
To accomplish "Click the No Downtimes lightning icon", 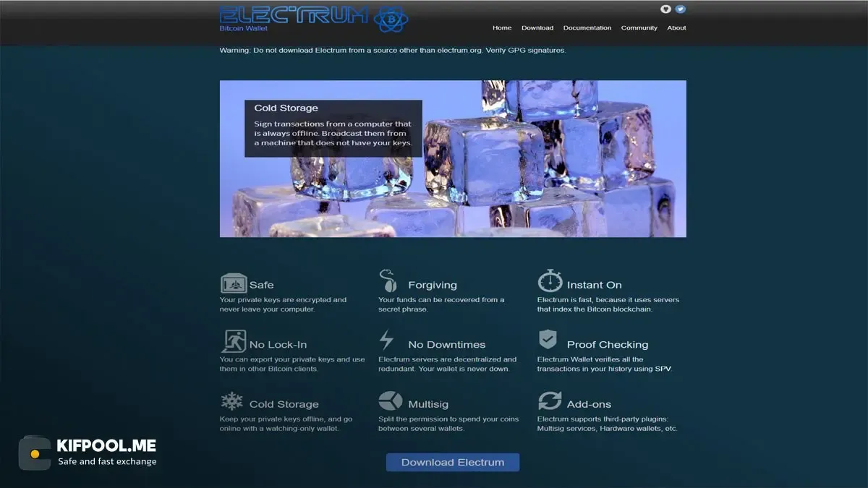I will click(x=387, y=341).
